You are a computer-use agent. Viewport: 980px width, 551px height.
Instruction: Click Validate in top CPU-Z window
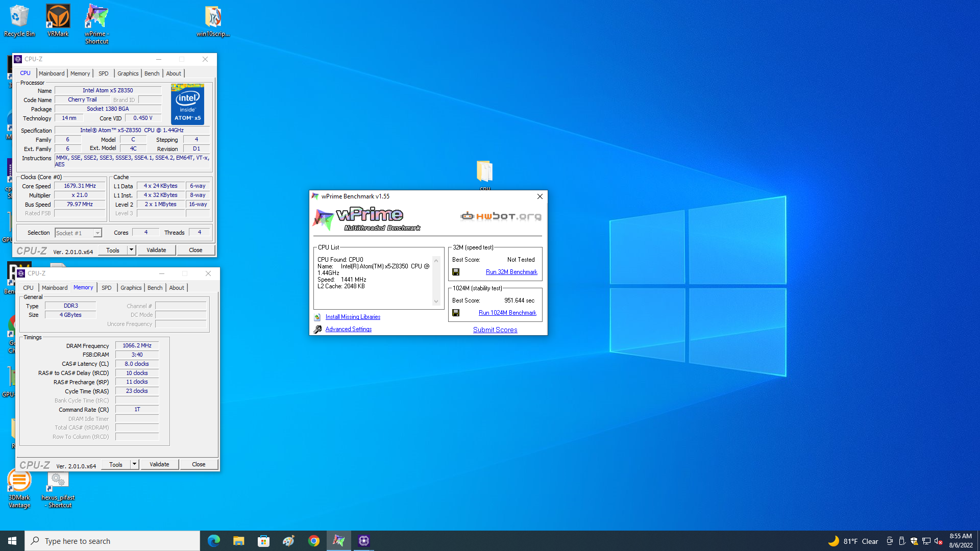[x=156, y=250]
